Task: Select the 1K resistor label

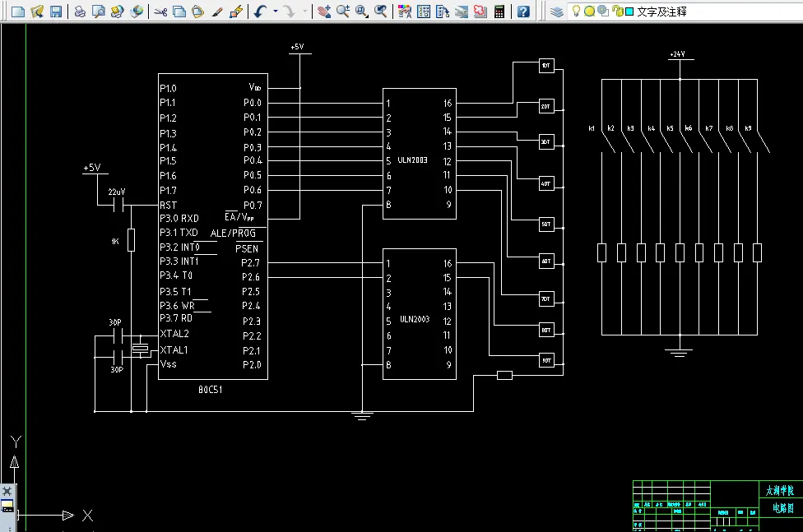Action: pyautogui.click(x=115, y=241)
